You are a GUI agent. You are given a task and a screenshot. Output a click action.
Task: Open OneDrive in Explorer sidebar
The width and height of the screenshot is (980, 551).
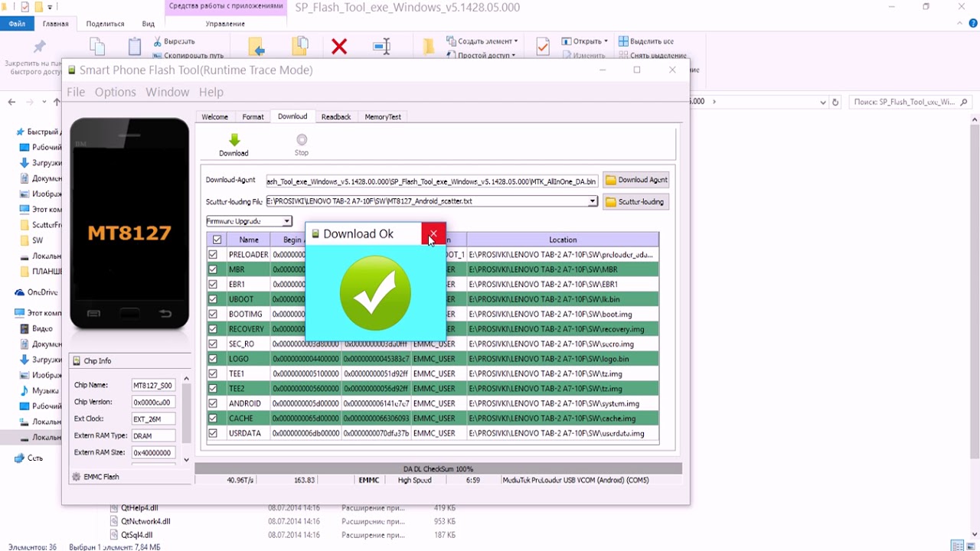click(x=37, y=292)
